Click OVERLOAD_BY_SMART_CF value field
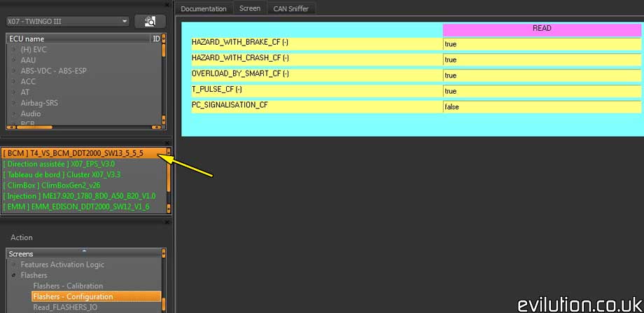 542,76
